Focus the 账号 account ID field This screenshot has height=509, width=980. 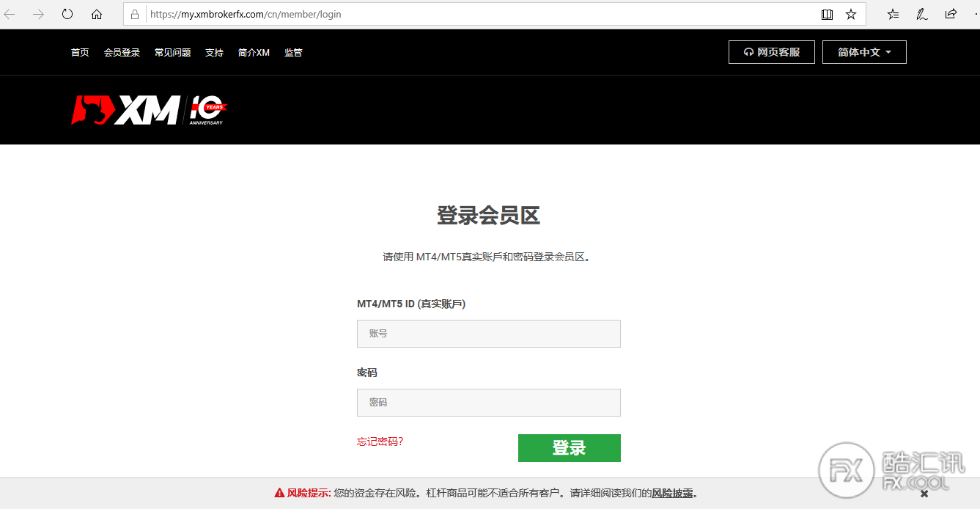click(489, 334)
